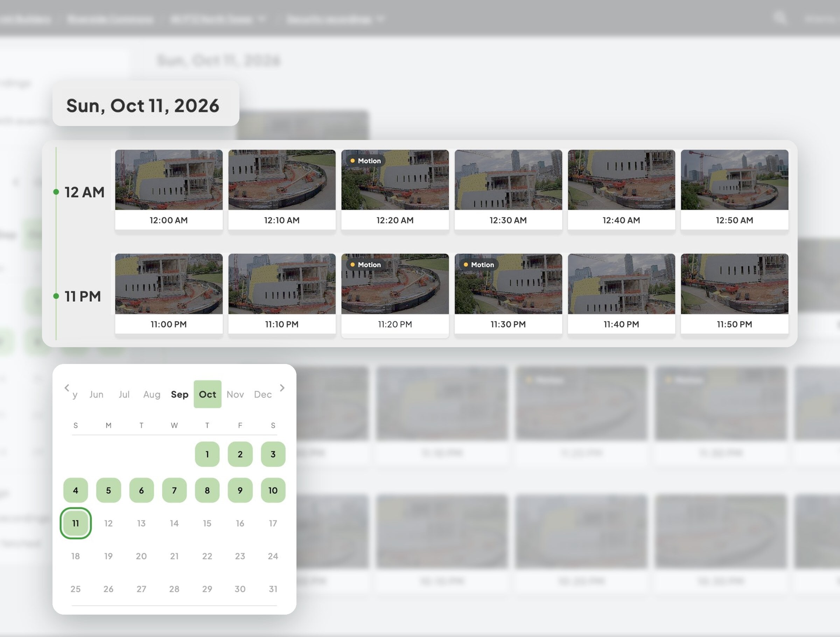Click calendar day 15
Viewport: 840px width, 637px height.
pos(207,523)
